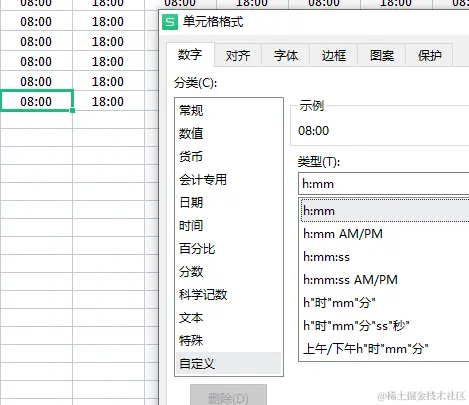
Task: Select h:mm in the type list
Action: coord(385,211)
